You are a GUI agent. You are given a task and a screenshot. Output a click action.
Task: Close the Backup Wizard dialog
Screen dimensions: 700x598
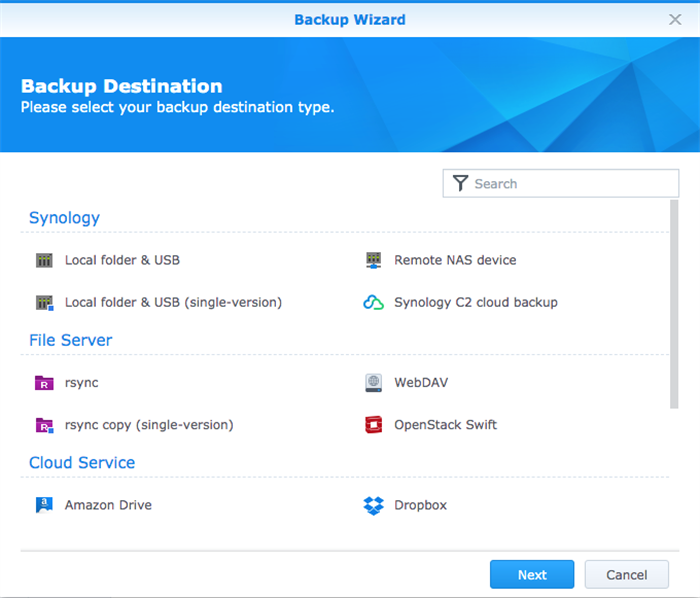click(x=675, y=19)
